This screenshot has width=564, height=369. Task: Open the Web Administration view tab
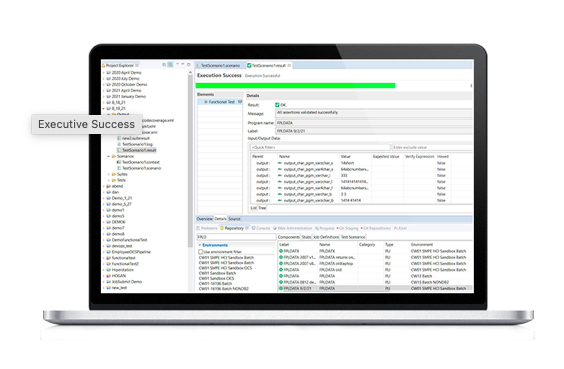tap(292, 228)
